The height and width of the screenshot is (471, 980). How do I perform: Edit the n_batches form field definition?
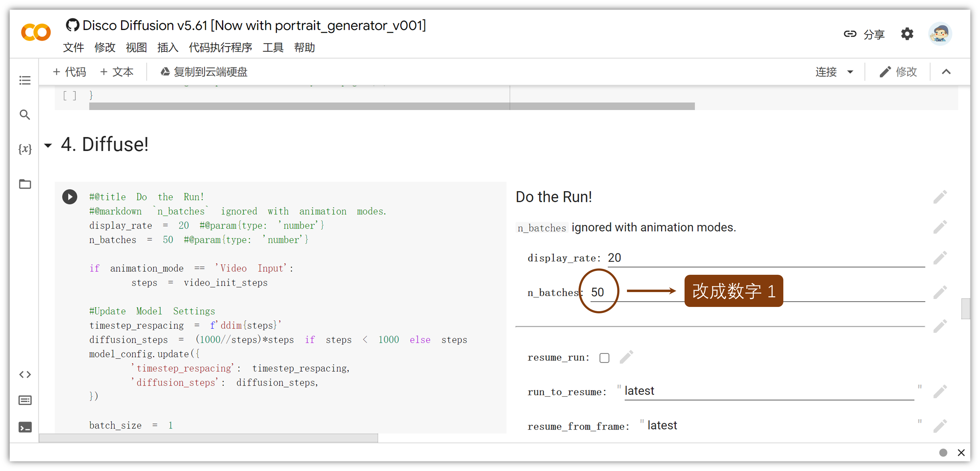(x=940, y=292)
